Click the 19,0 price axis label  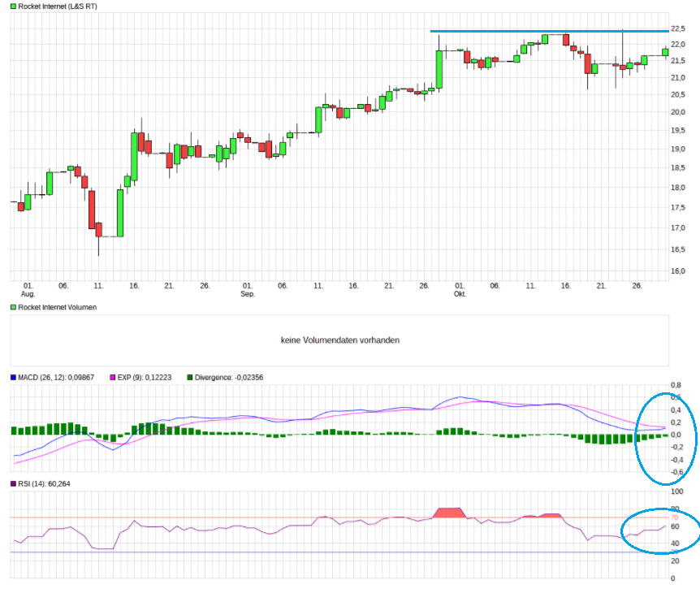[678, 149]
